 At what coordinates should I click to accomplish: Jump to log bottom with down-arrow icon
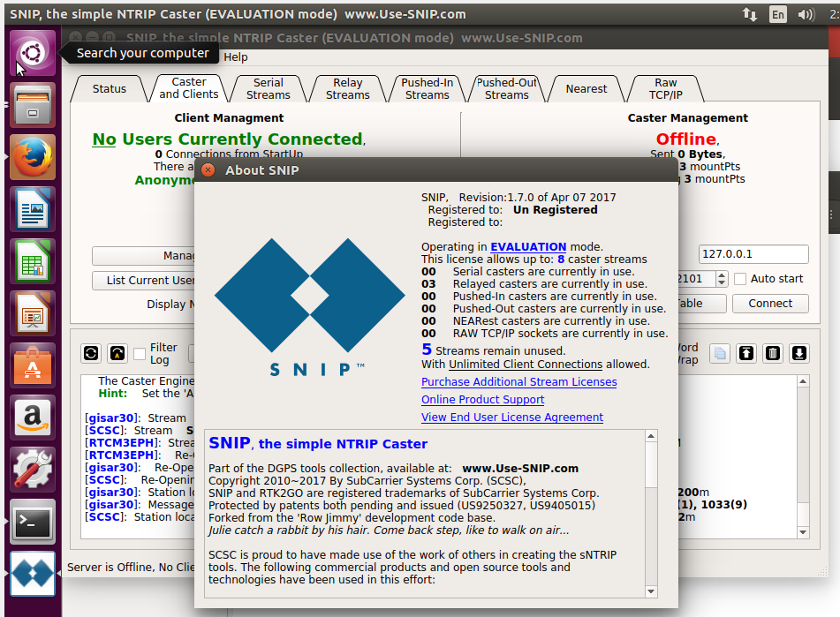pyautogui.click(x=798, y=353)
